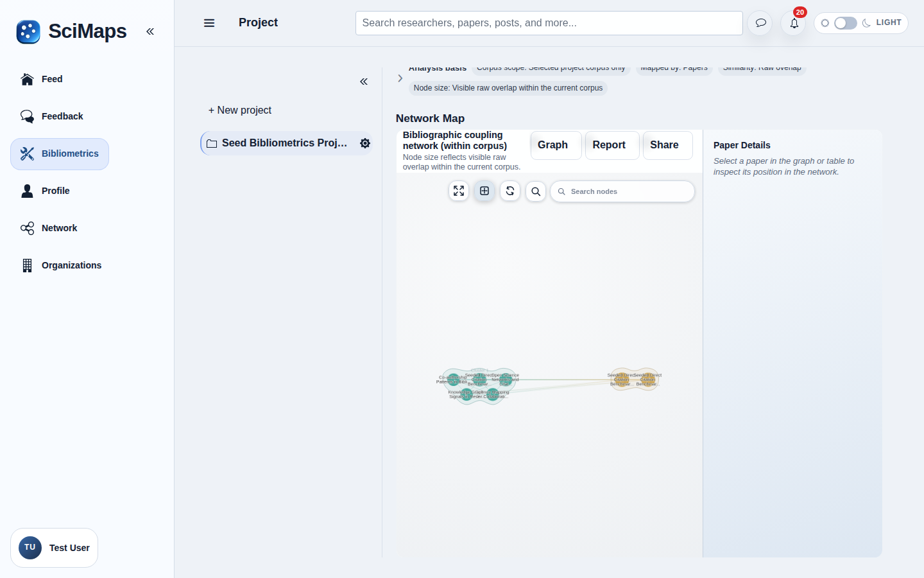Select the Knowledge Graph Signals node
This screenshot has height=578, width=924.
tap(466, 394)
